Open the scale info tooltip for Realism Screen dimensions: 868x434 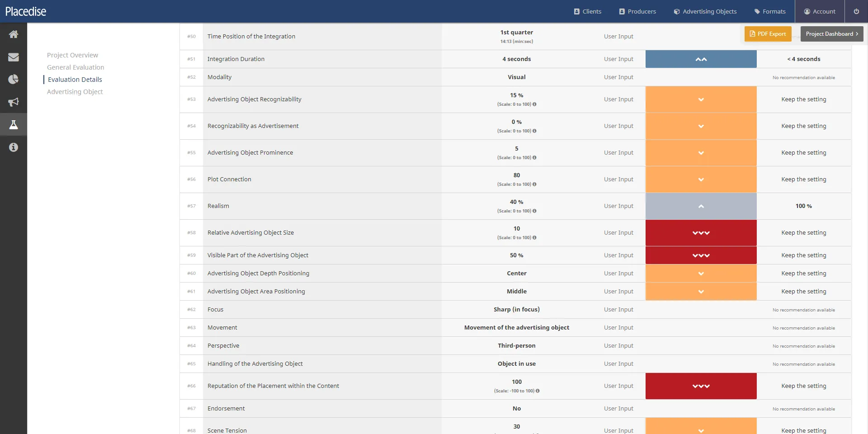coord(535,211)
